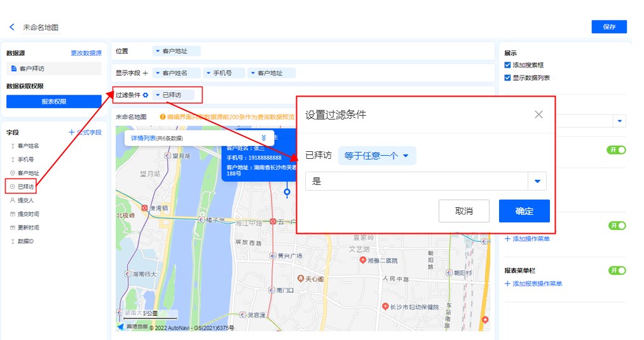Click the back arrow beside 未命名地图

[x=11, y=27]
